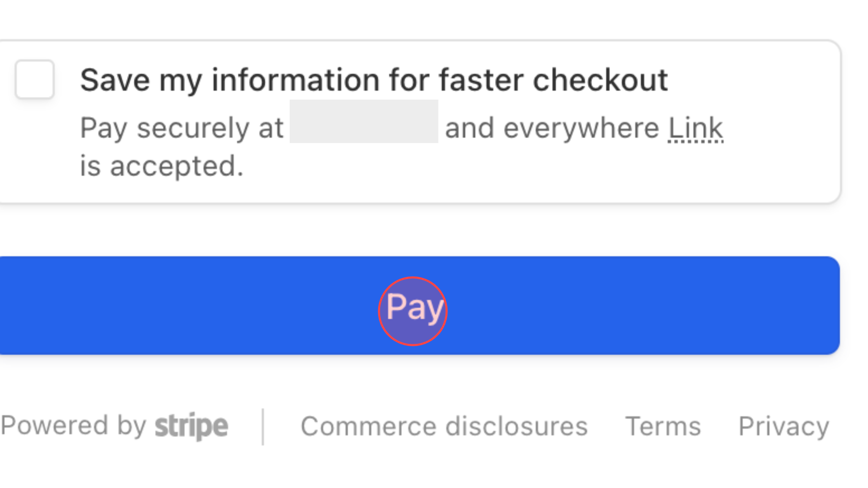
Task: Open the dotted-underlined Link hyperlink
Action: [x=695, y=128]
